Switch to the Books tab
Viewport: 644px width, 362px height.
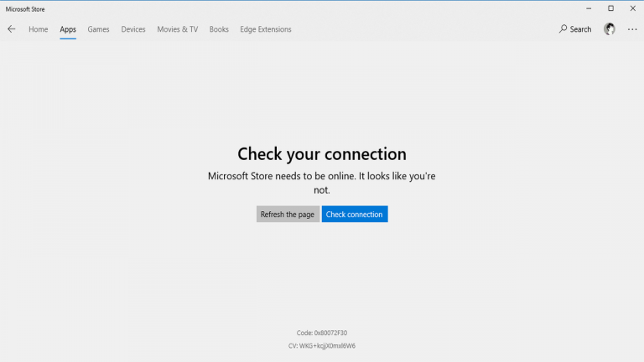tap(219, 29)
